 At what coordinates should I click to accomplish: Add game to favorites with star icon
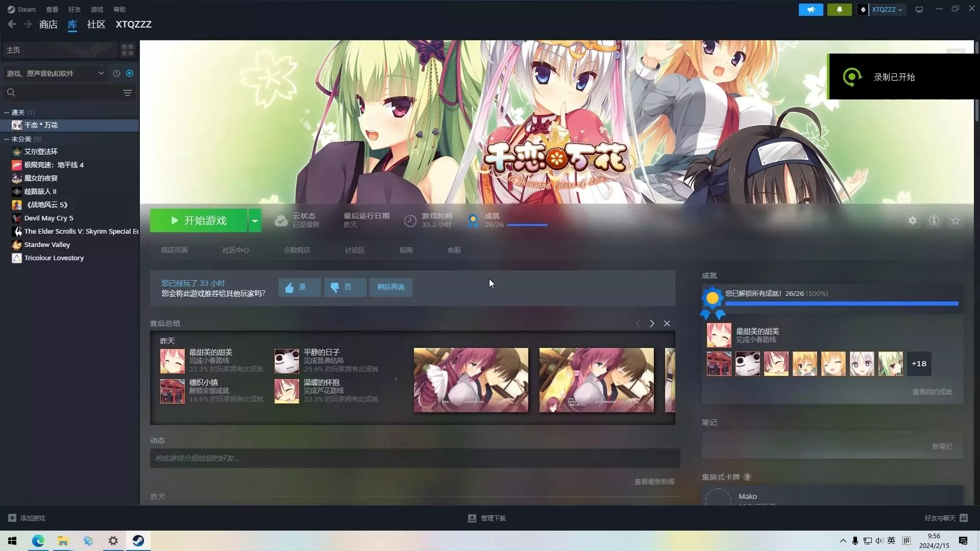pos(955,220)
